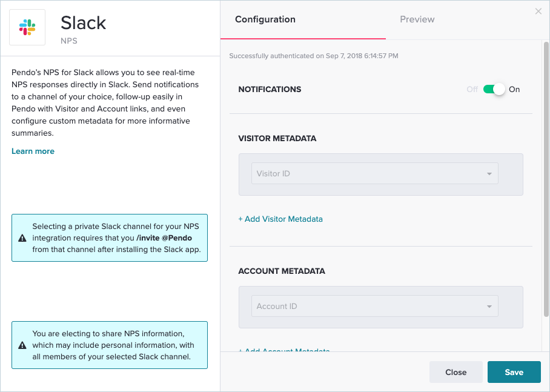Screen dimensions: 550x392
Task: Open the Visitor ID dropdown
Action: (374, 173)
